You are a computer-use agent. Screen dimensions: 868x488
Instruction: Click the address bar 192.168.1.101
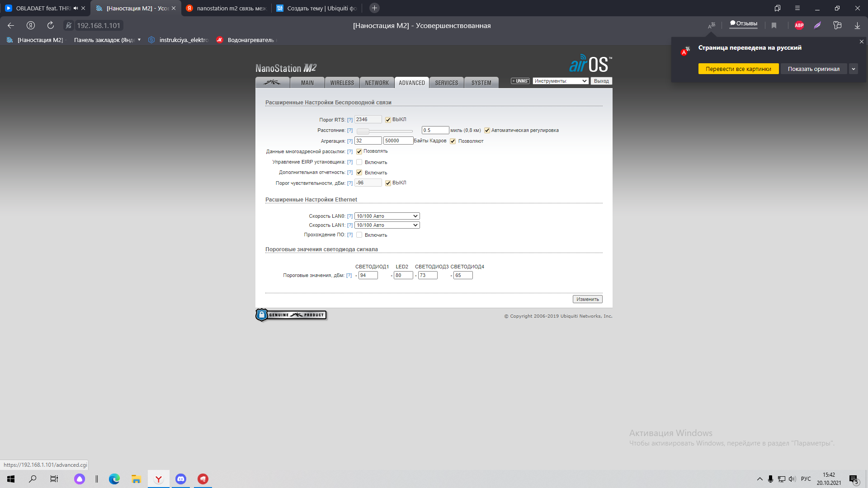[x=99, y=25]
